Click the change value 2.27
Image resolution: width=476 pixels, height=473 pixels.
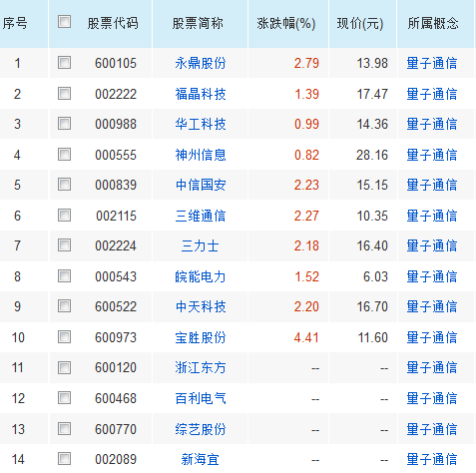click(x=306, y=216)
